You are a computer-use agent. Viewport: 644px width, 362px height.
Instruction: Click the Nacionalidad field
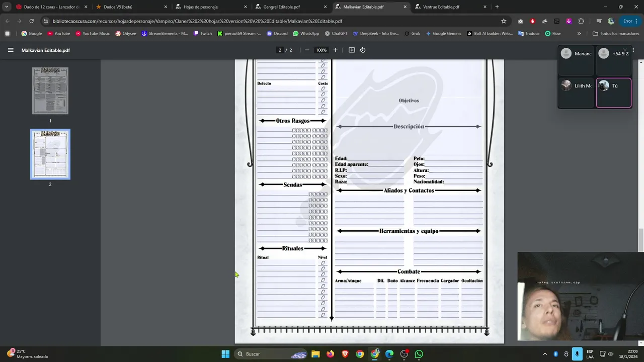click(x=463, y=182)
